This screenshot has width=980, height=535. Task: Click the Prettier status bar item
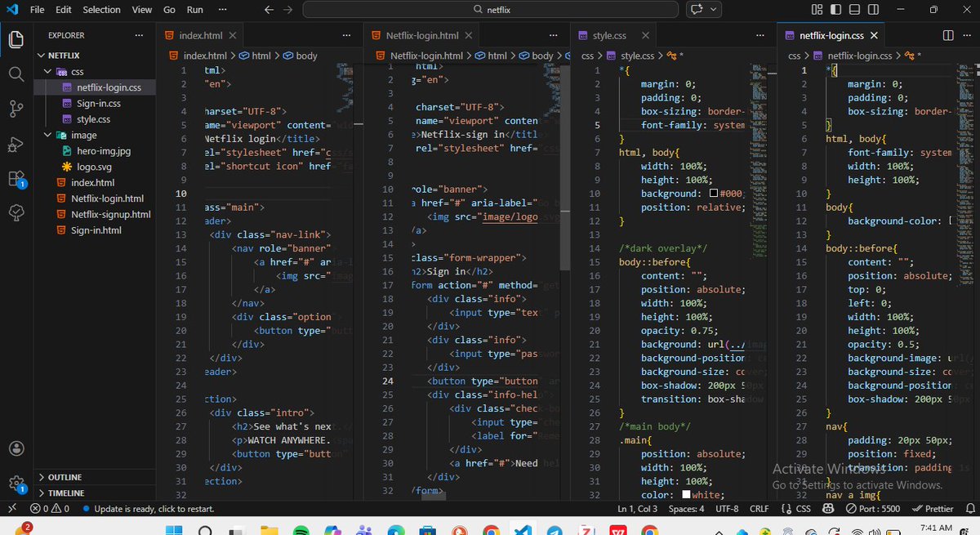point(933,508)
